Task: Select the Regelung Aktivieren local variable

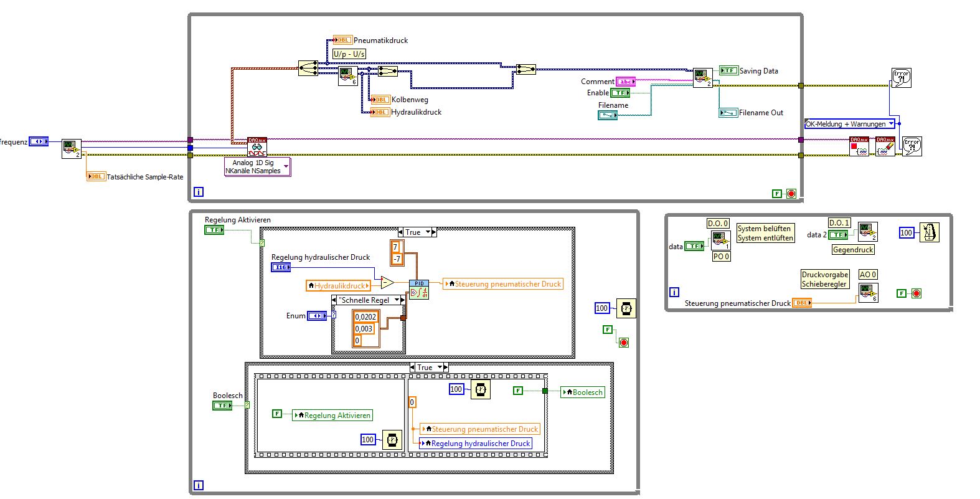Action: click(x=332, y=416)
